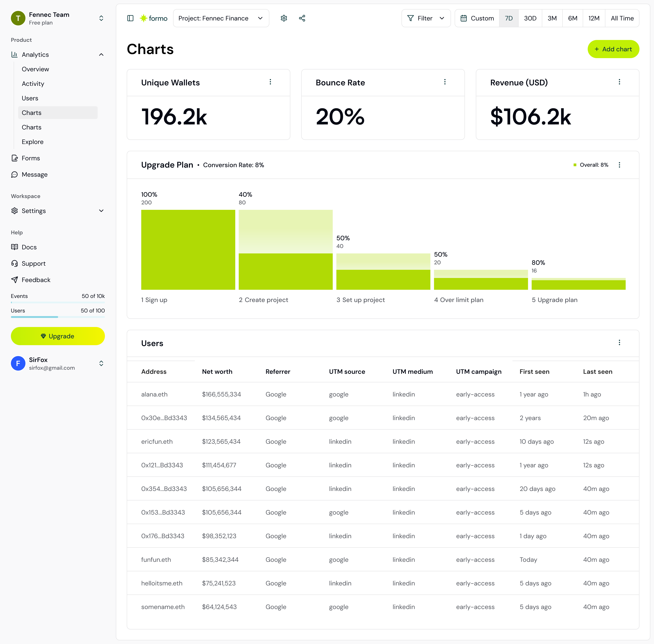Image resolution: width=654 pixels, height=644 pixels.
Task: Click the Sign up funnel bar
Action: (x=188, y=250)
